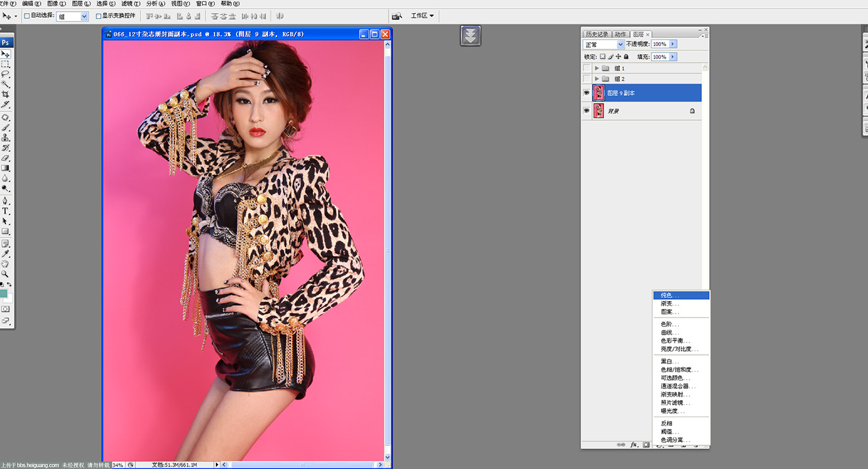Click the lock transparent pixels icon
Viewport: 868px width, 469px height.
(603, 57)
